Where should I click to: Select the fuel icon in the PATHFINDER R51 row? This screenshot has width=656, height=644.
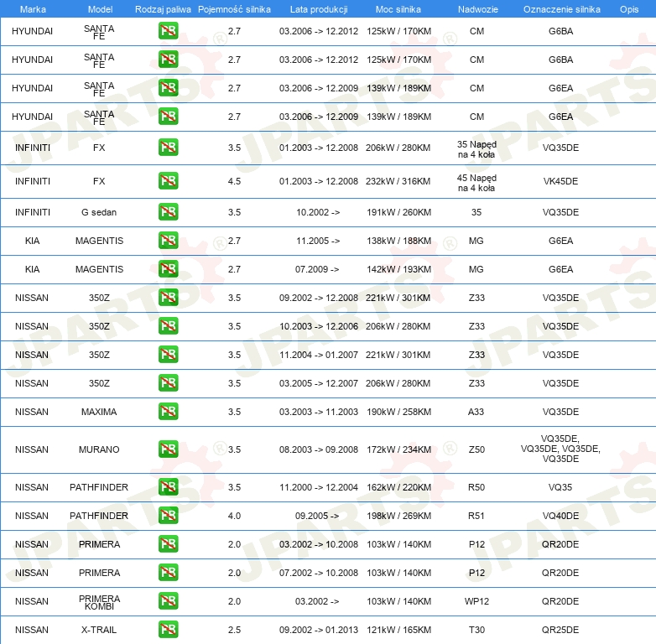[x=168, y=515]
